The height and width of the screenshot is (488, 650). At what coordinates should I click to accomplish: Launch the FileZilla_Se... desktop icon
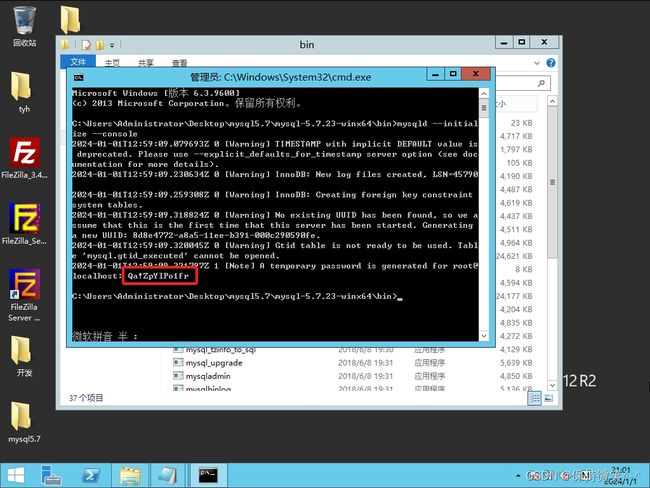coord(24,224)
